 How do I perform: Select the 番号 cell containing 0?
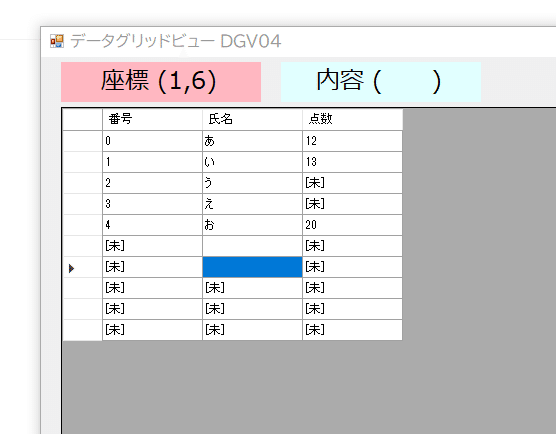point(152,141)
